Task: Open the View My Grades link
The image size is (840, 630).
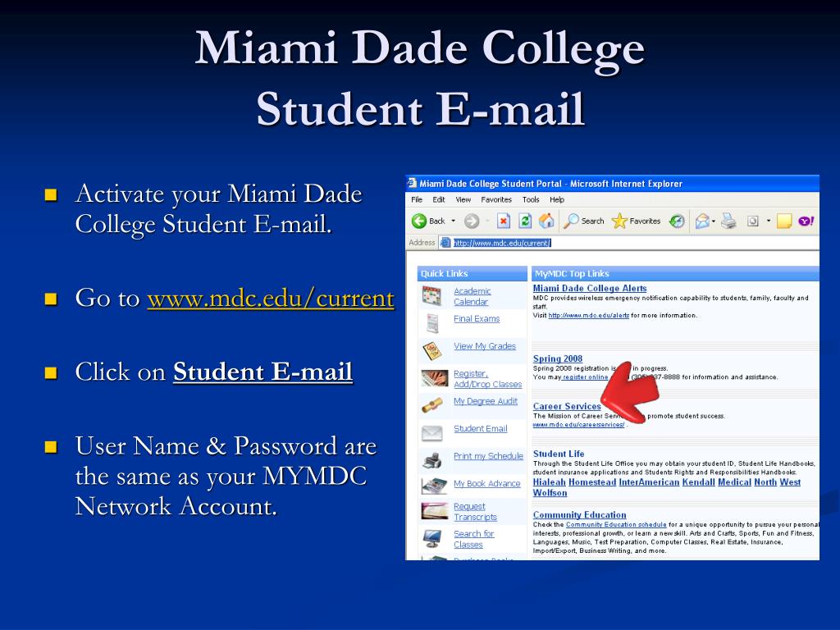Action: pos(485,346)
